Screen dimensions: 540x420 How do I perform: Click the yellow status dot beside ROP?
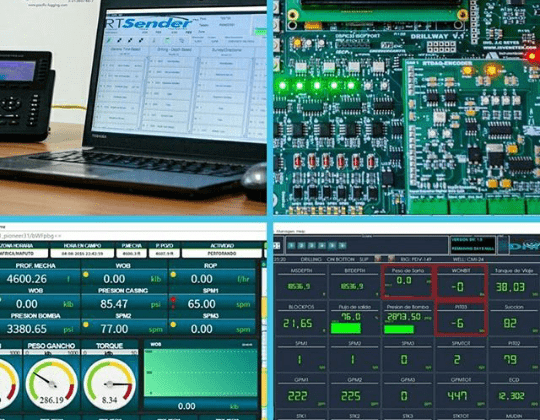(173, 274)
